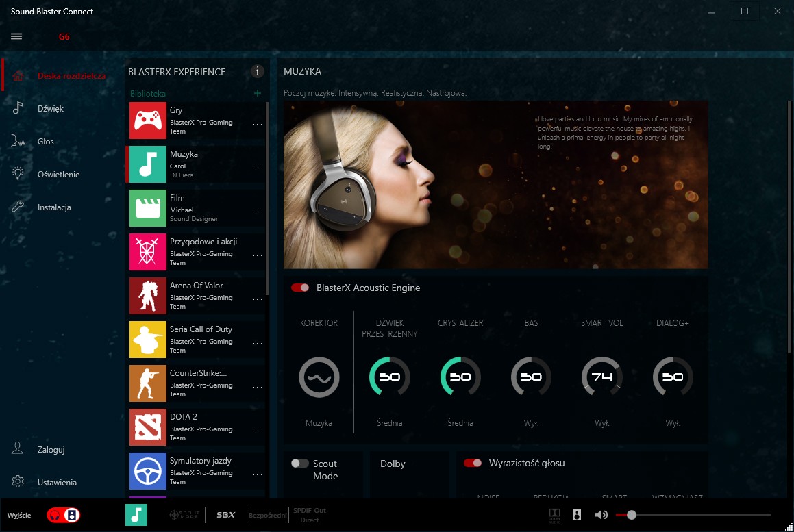Click the Crystalizer dial at 50
This screenshot has width=794, height=532.
[460, 377]
